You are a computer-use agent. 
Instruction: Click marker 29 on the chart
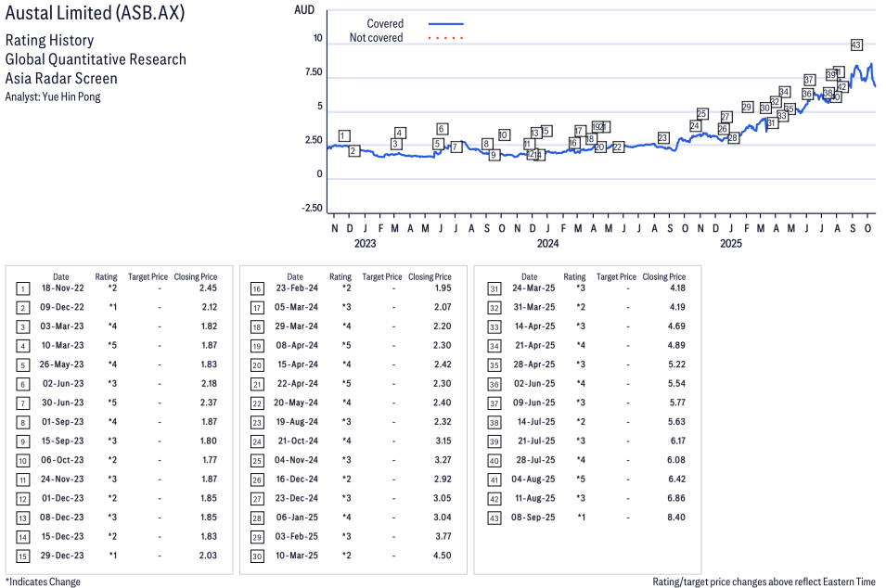pos(747,108)
